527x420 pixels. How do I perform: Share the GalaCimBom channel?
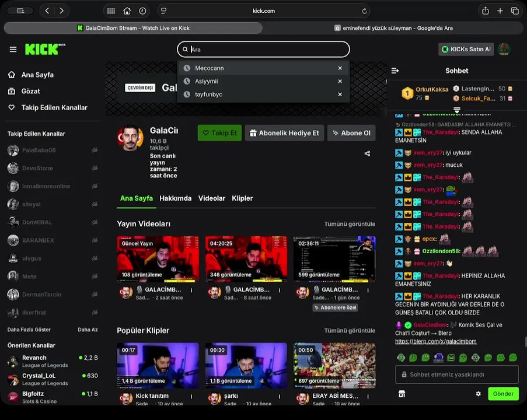367,153
